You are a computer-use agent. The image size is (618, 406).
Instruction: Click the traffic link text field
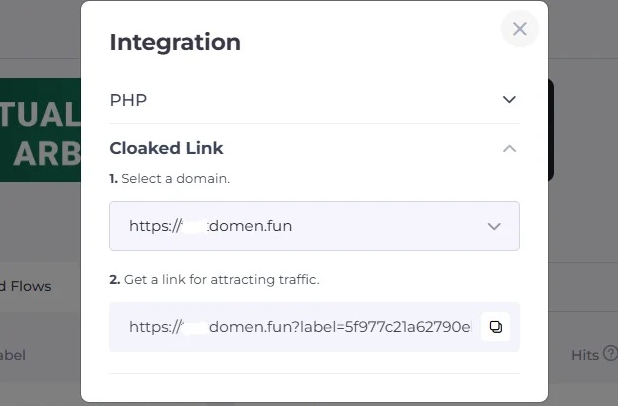[x=300, y=327]
